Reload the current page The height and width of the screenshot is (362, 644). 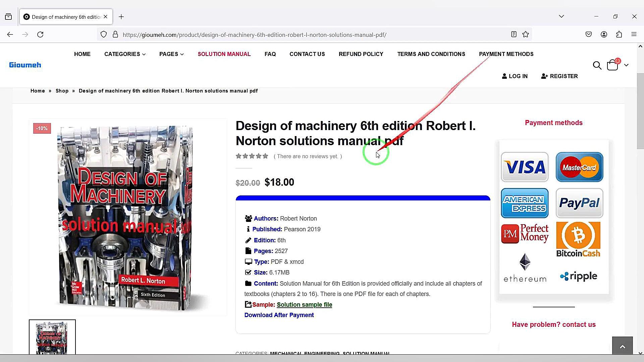point(40,35)
